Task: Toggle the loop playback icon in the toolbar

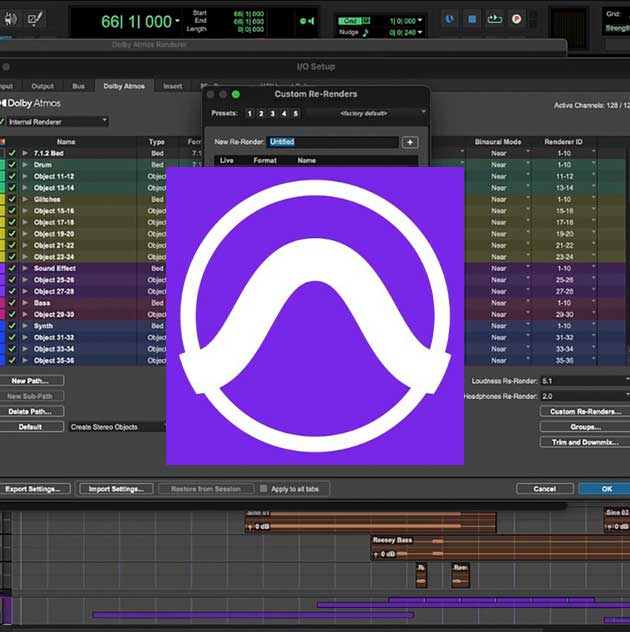Action: click(x=495, y=19)
